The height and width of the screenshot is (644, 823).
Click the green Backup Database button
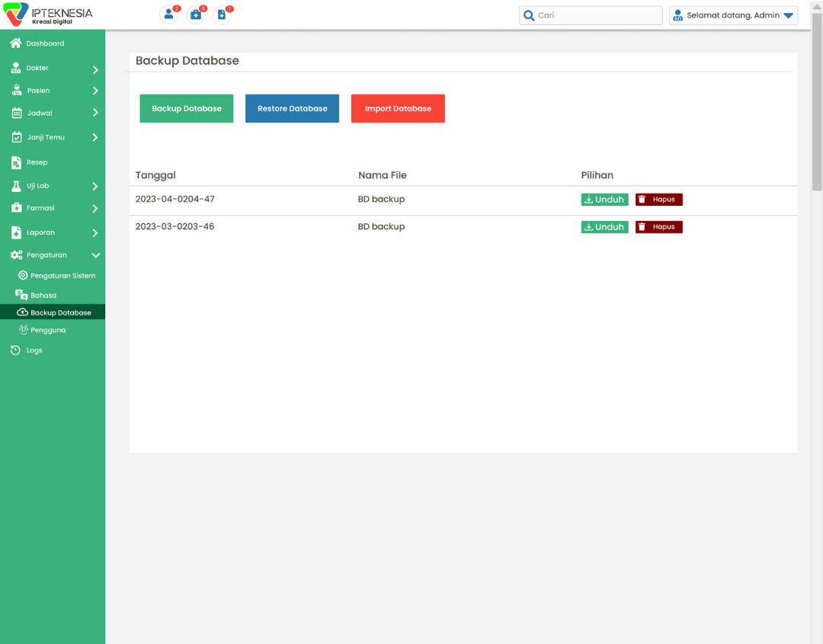187,108
